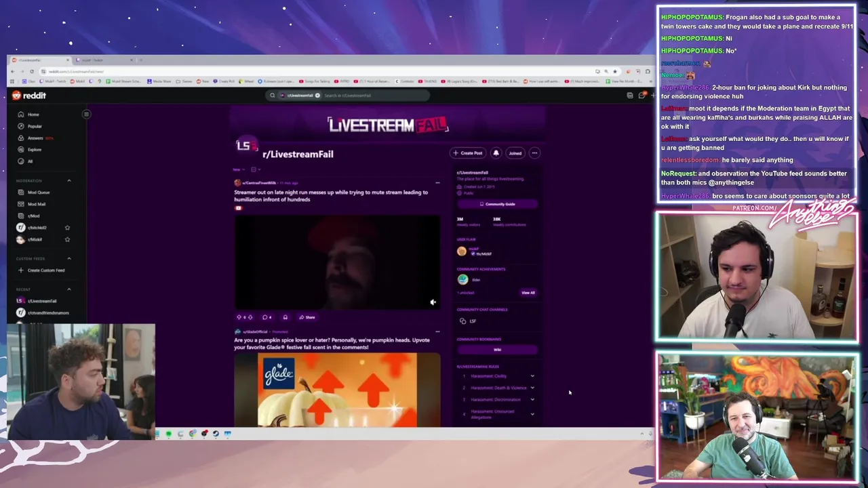868x488 pixels.
Task: Downvote the streamer late night post
Action: tap(250, 317)
